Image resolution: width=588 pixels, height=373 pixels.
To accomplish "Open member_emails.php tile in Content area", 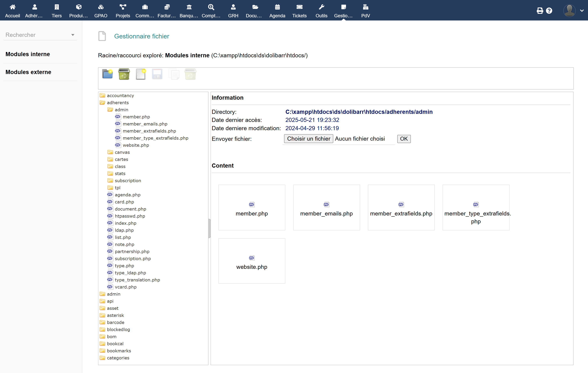I will (326, 208).
